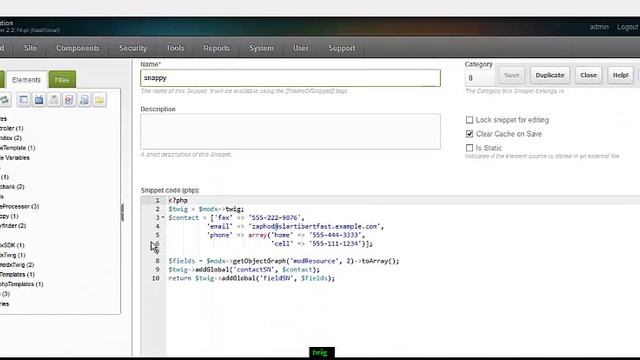This screenshot has height=360, width=640.
Task: Select the tree category ending 'eProcessor (3)'
Action: coord(20,206)
